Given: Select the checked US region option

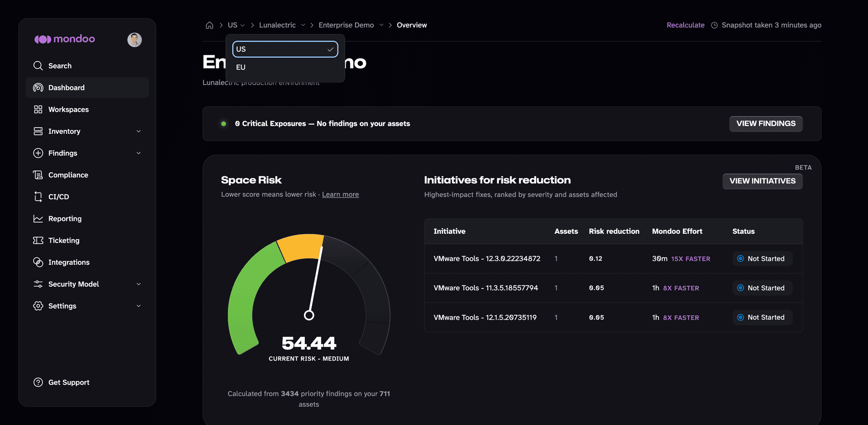Looking at the screenshot, I should click(285, 49).
